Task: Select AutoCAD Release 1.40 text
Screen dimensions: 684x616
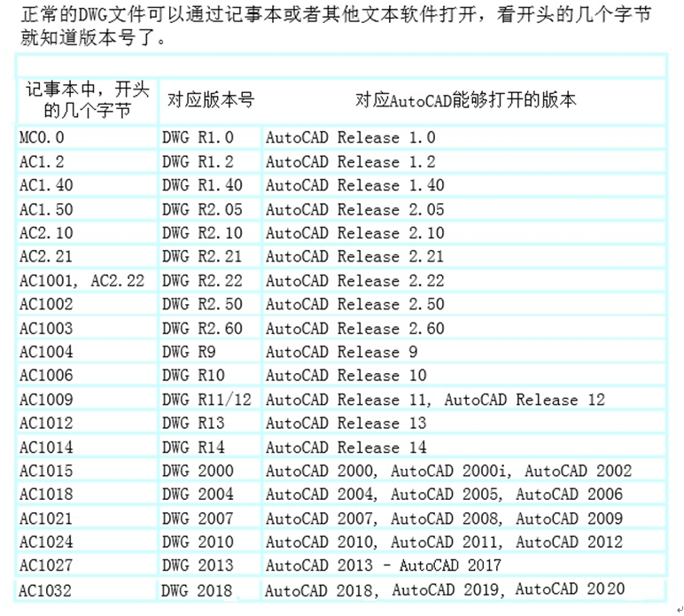Action: pyautogui.click(x=355, y=185)
